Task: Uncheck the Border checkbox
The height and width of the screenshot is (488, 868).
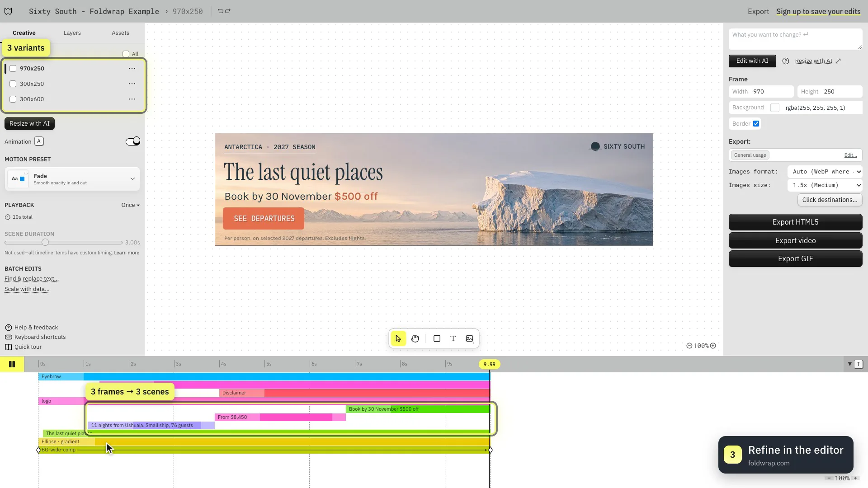Action: pyautogui.click(x=756, y=124)
